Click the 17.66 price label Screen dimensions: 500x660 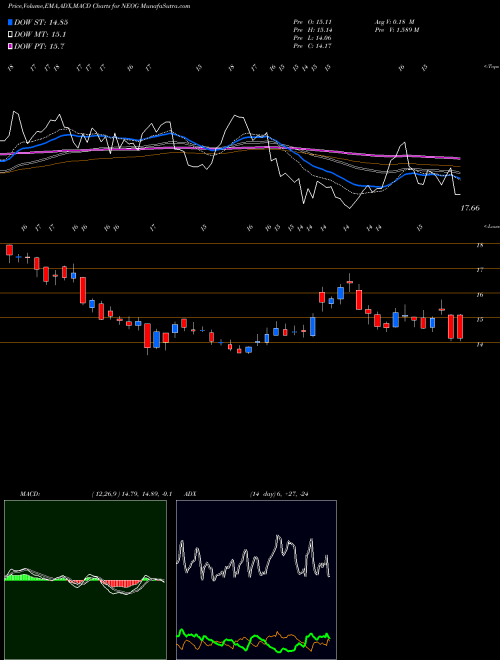[470, 208]
